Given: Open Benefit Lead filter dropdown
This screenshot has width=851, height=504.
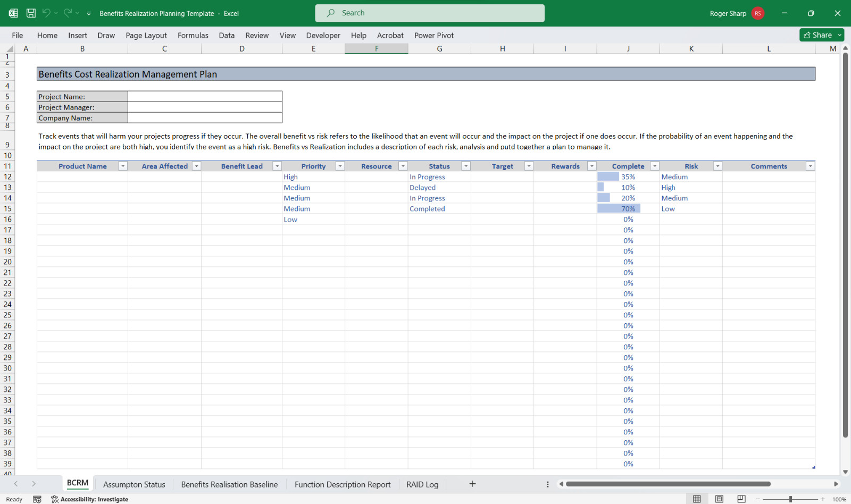Looking at the screenshot, I should (x=277, y=166).
